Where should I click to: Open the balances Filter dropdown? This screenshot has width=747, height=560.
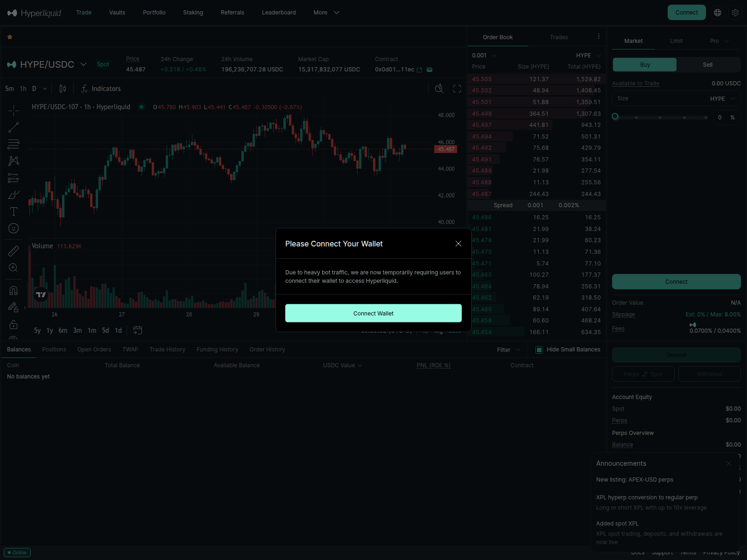[x=509, y=350]
